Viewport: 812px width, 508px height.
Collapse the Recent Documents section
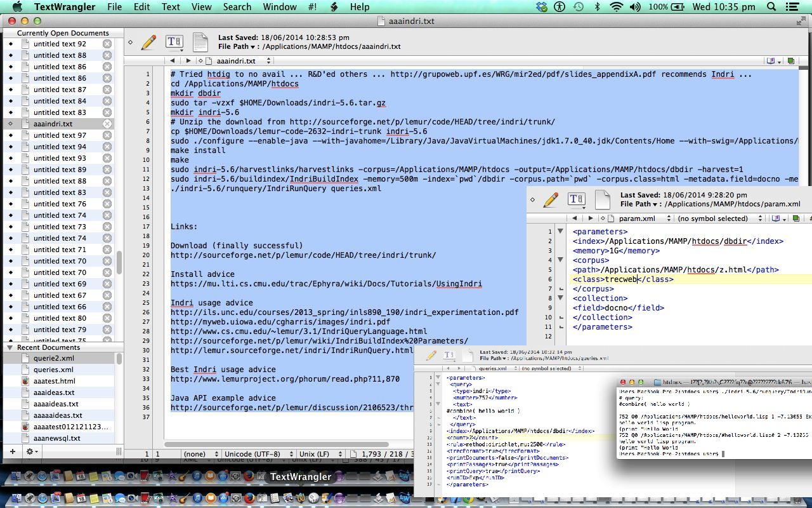coord(10,347)
